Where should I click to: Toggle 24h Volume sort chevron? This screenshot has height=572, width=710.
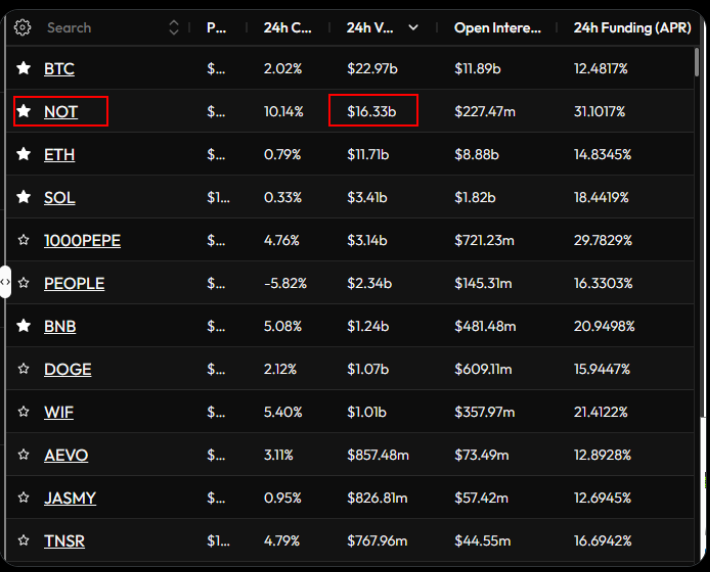click(x=413, y=28)
